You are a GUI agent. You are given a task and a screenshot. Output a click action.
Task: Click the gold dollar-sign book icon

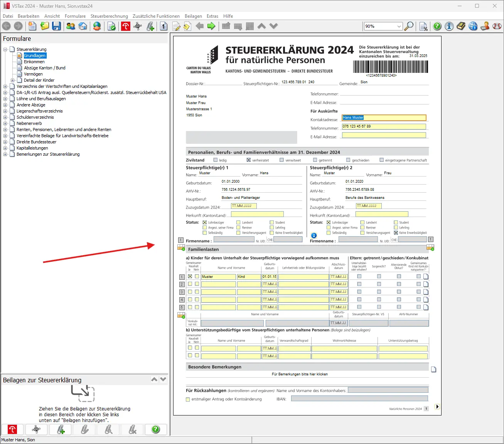coord(461,26)
